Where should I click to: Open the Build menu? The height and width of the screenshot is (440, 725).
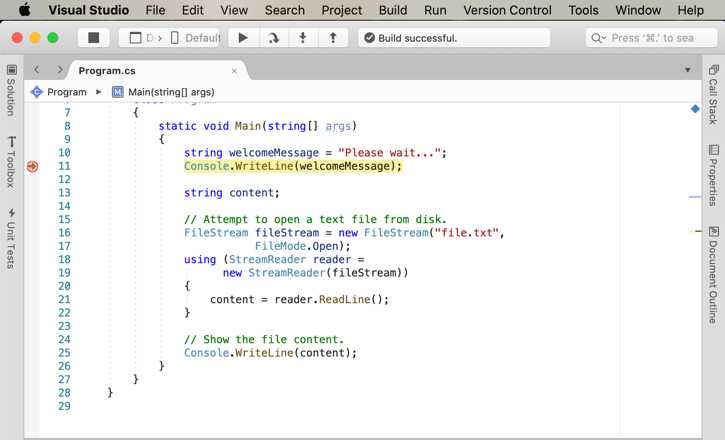393,10
